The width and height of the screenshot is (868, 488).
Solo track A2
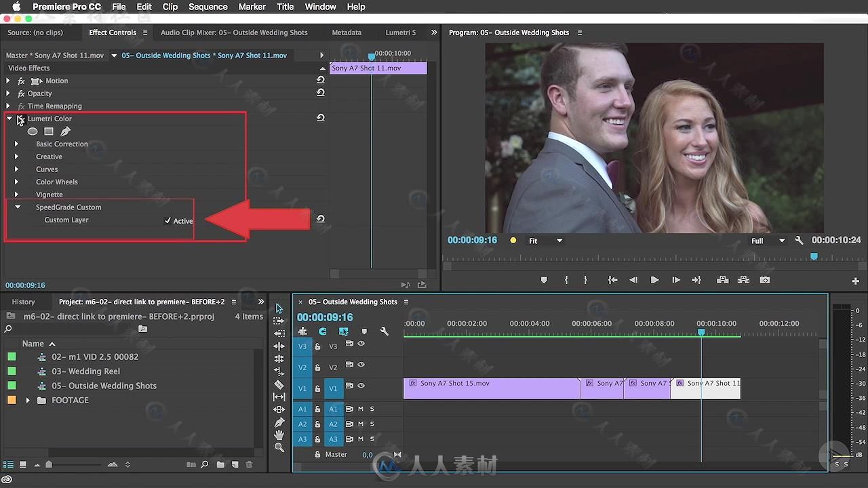372,424
